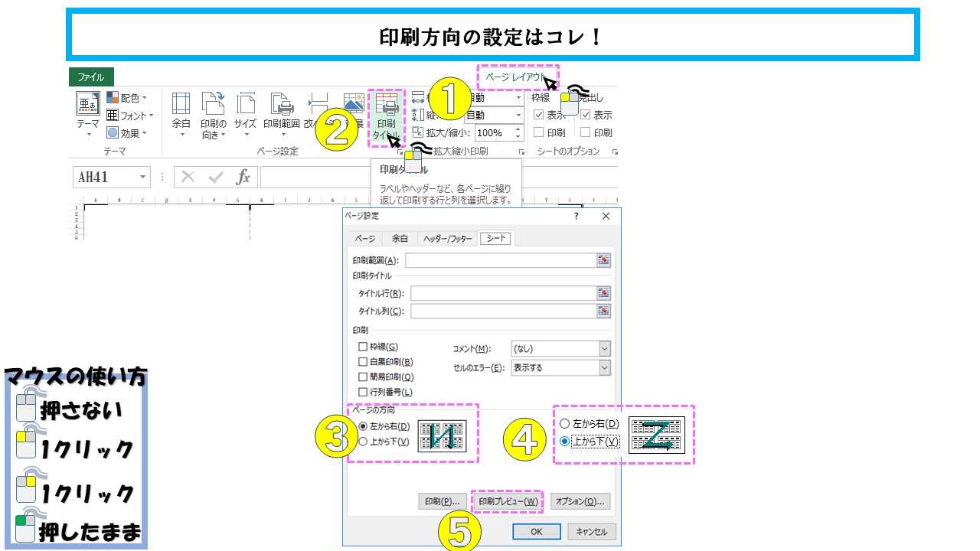Click the ? help icon in ページ設定 dialog
This screenshot has width=980, height=551.
coord(577,217)
